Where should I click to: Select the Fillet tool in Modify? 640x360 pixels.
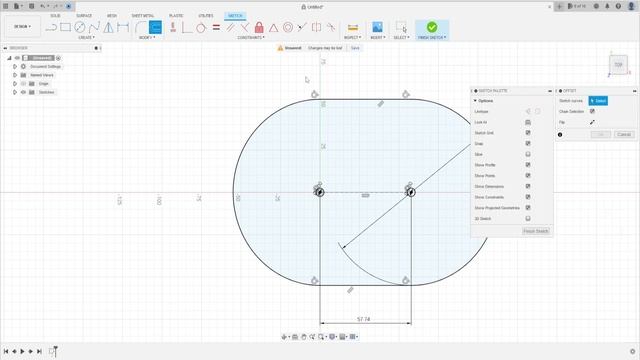[140, 27]
